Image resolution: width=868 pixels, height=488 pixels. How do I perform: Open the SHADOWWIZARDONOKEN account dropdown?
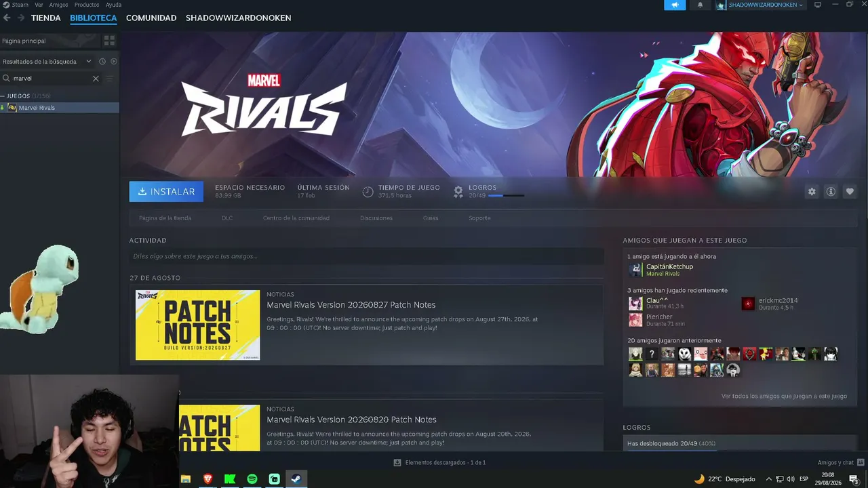[766, 5]
